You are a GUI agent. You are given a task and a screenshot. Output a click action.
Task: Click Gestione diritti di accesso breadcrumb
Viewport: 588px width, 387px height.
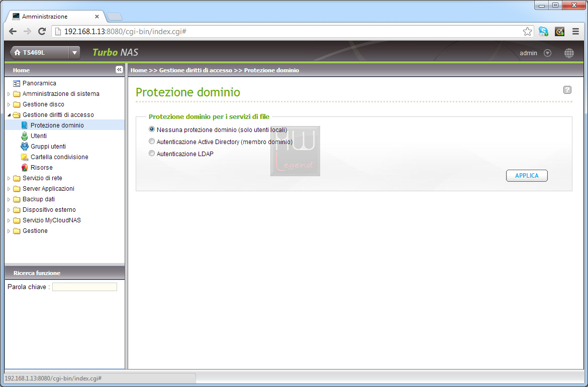[x=196, y=70]
